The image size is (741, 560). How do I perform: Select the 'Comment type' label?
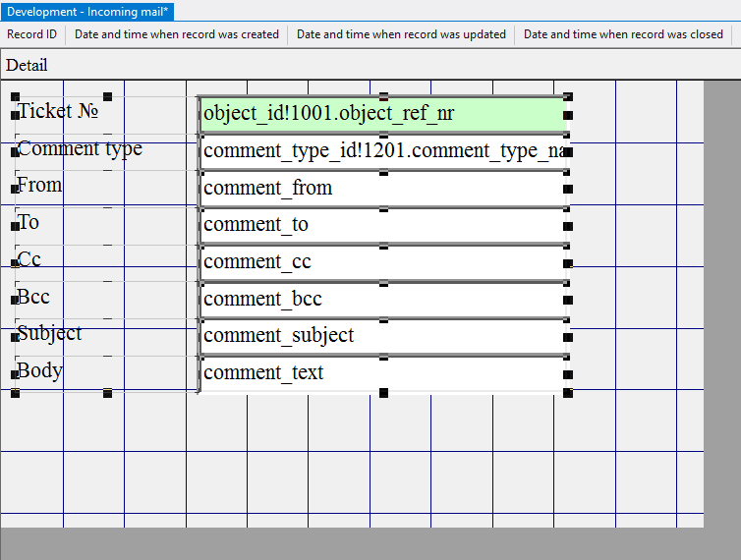point(80,148)
